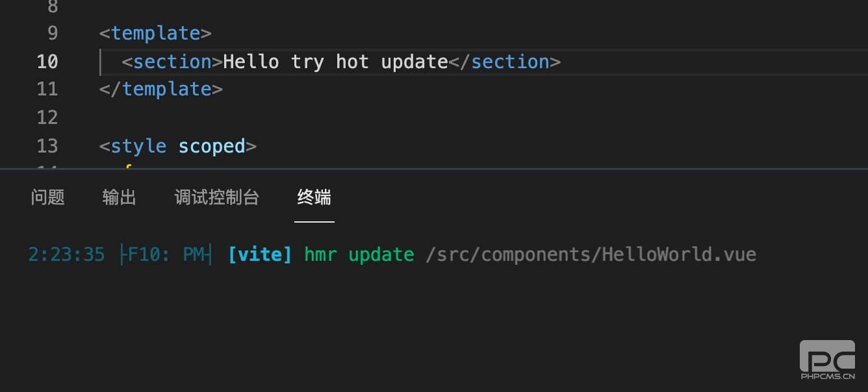Click the scoped attribute in style tag
This screenshot has width=868, height=392.
211,145
